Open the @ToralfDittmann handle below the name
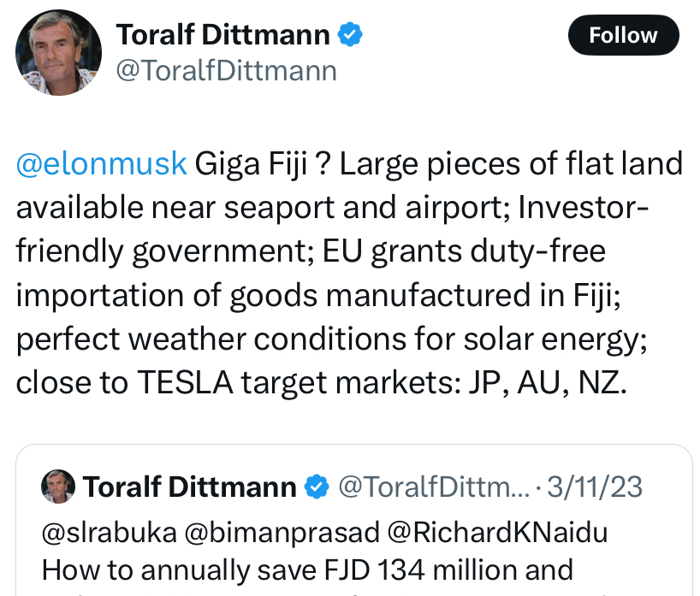Viewport: 700px width, 596px height. [x=226, y=71]
